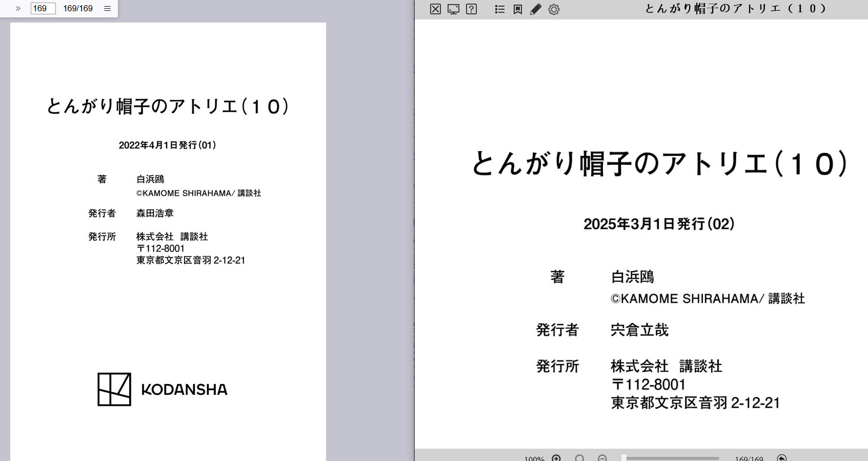Click the reader window title とんがり帽子のアトリエ

(735, 9)
